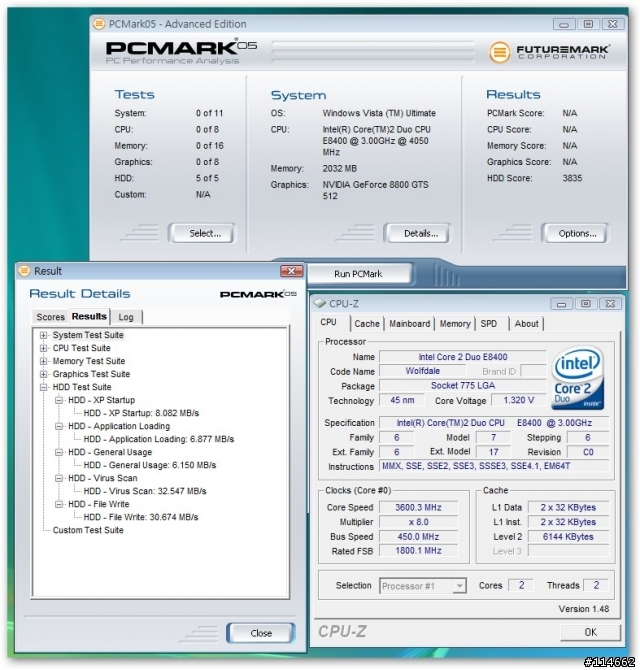This screenshot has height=670, width=640.
Task: Click the Specification field in CPU-Z
Action: pyautogui.click(x=494, y=423)
